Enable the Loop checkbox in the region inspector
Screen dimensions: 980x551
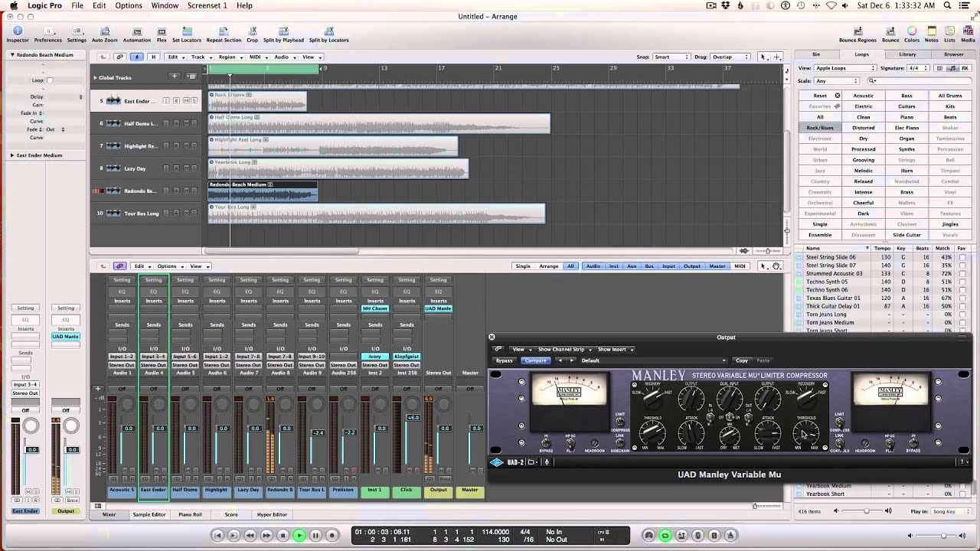tap(50, 80)
